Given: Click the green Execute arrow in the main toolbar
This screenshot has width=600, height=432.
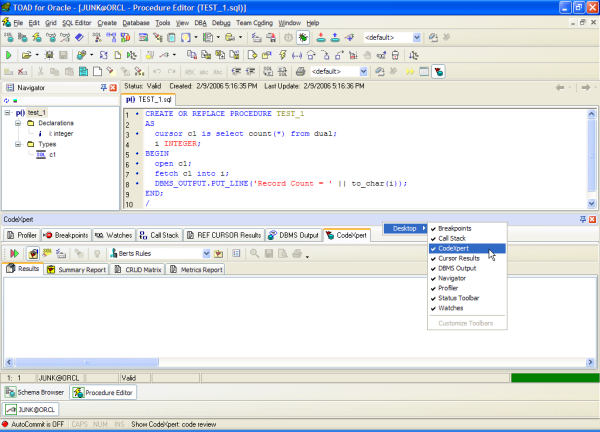Looking at the screenshot, I should [8, 55].
